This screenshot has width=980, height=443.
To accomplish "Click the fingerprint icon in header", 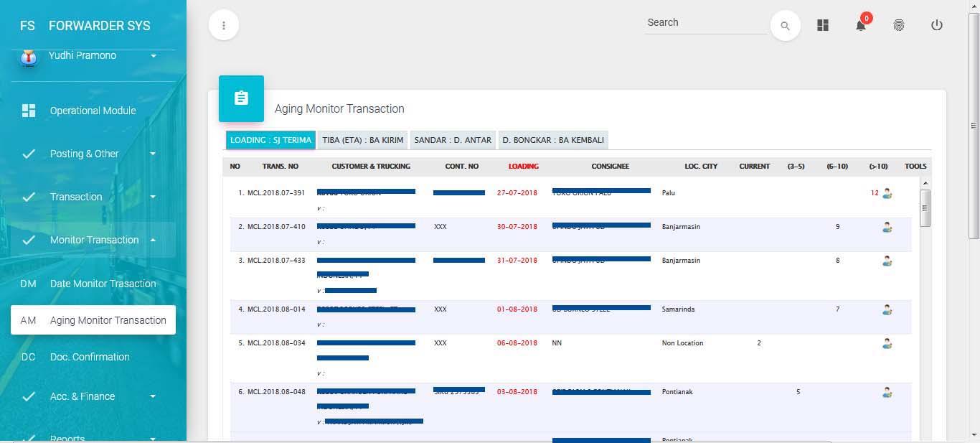I will 898,25.
